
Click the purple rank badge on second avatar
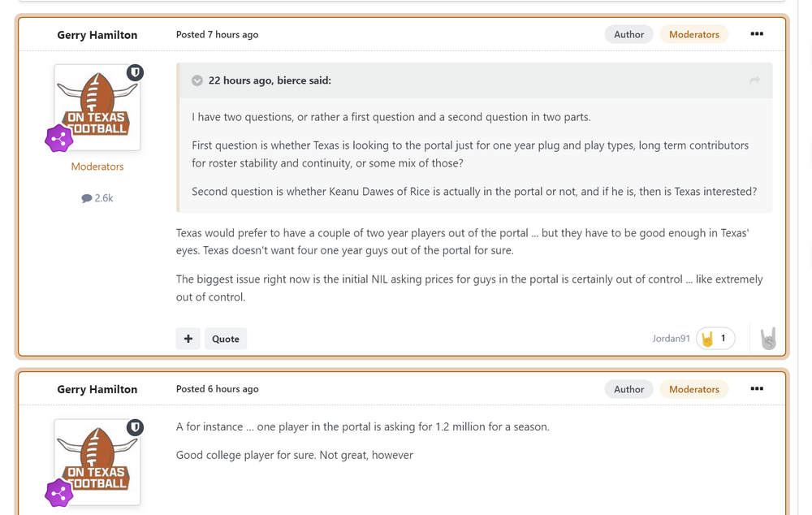point(59,493)
